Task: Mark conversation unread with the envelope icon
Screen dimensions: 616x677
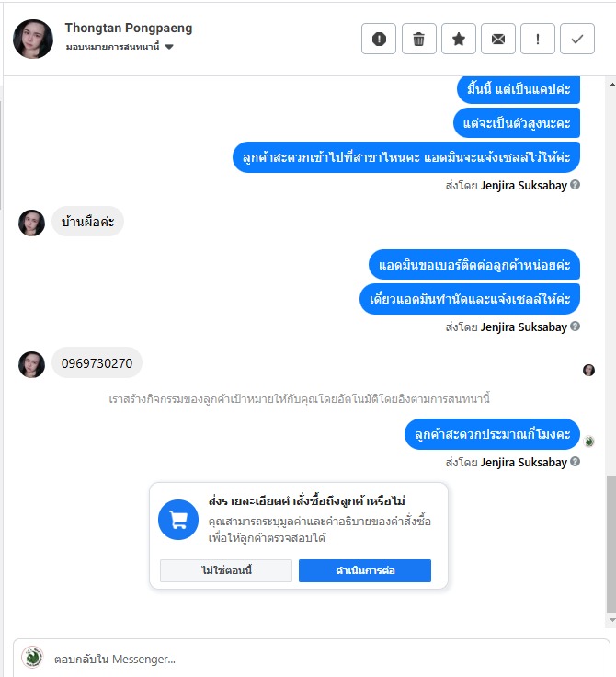Action: [x=498, y=39]
